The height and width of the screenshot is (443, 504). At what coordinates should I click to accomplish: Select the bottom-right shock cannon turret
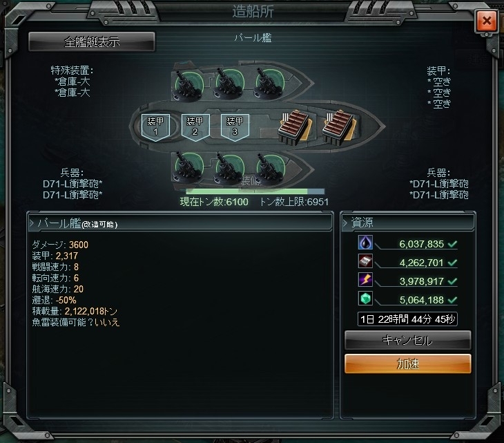pyautogui.click(x=270, y=169)
